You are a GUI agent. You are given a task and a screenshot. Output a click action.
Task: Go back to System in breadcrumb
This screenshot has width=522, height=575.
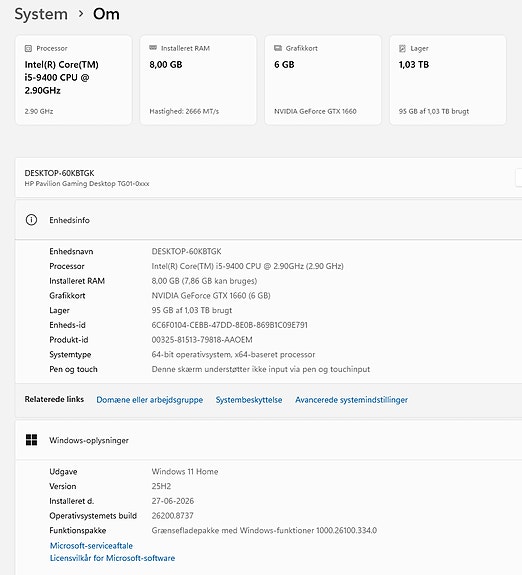pos(41,14)
